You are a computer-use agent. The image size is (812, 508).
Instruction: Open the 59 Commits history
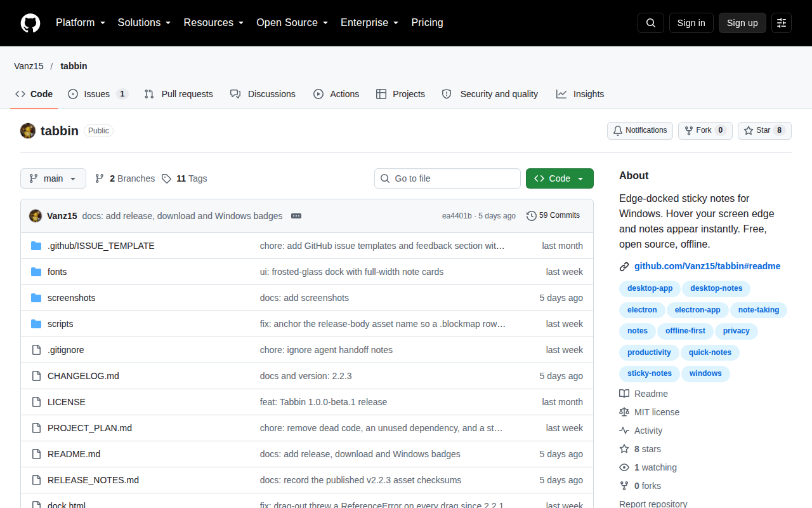(553, 216)
